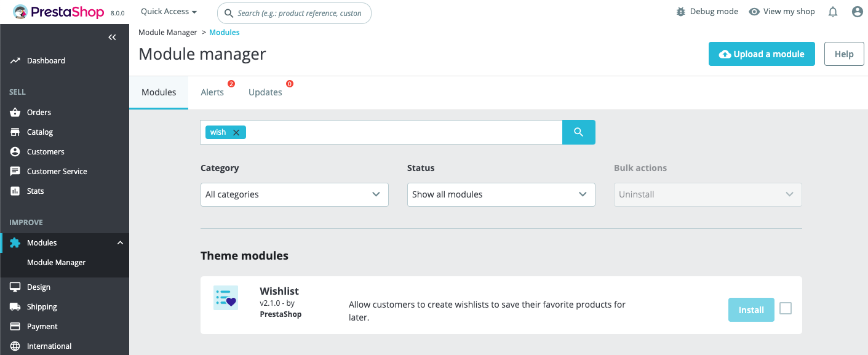Click the 'Upload a module' button
This screenshot has height=355, width=868.
pyautogui.click(x=762, y=54)
